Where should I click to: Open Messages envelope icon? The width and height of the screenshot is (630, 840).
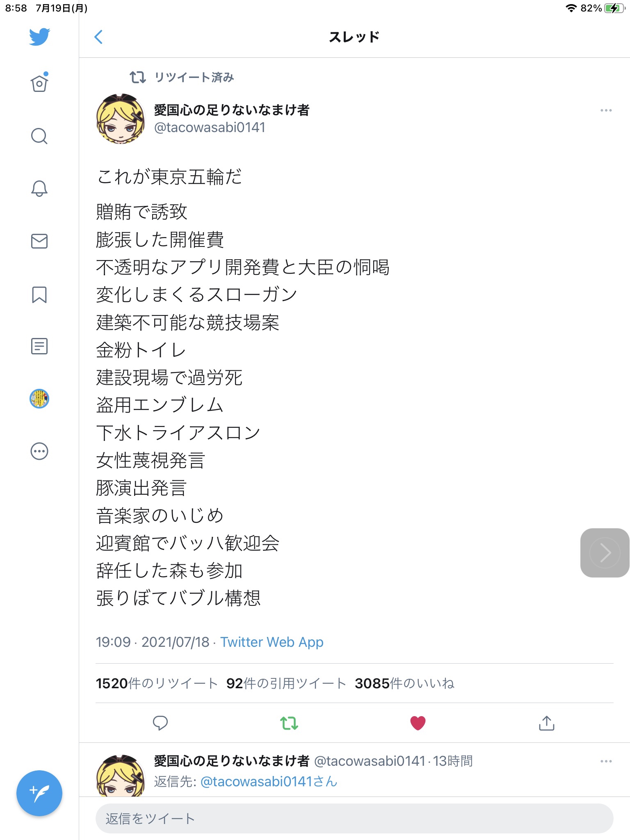point(39,241)
